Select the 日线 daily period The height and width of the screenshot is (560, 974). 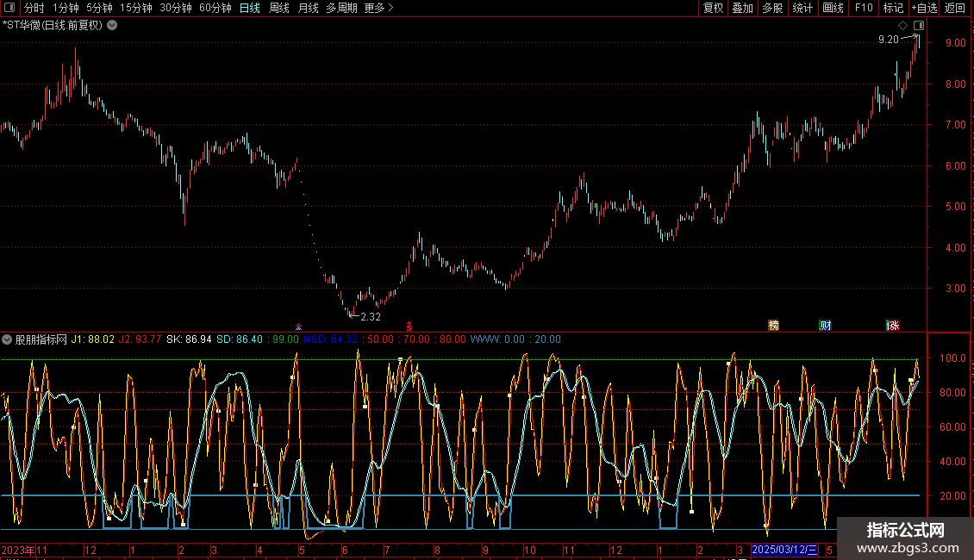(x=250, y=8)
